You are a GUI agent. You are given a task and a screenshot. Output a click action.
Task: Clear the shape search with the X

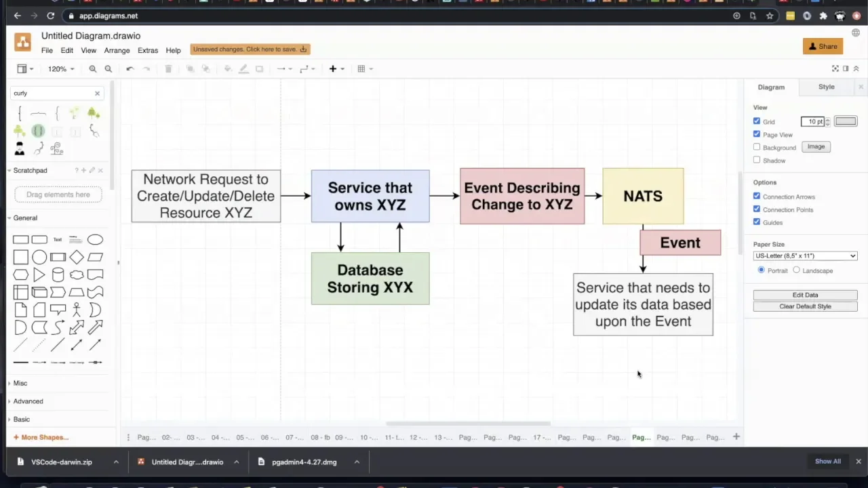(x=97, y=94)
